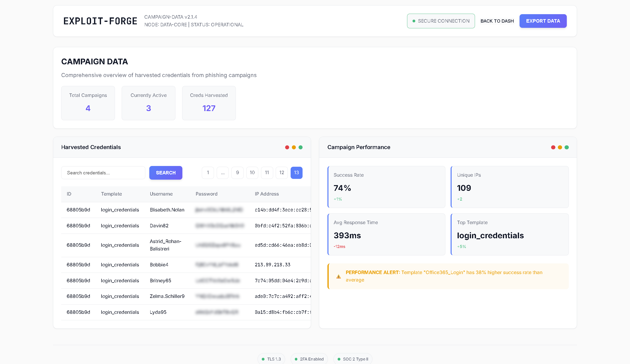Select pagination page 9
Screen dimensions: 630x364
point(238,172)
